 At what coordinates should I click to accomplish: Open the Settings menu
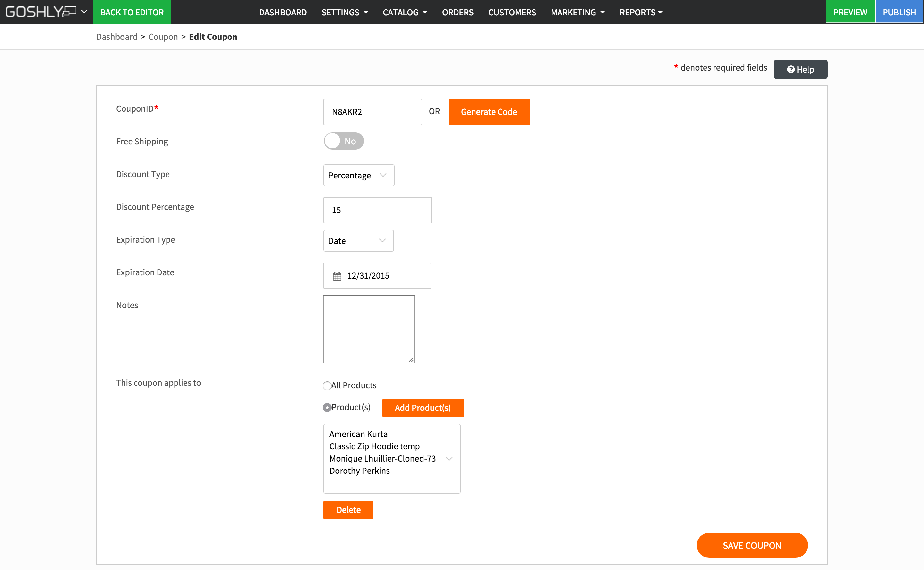345,13
